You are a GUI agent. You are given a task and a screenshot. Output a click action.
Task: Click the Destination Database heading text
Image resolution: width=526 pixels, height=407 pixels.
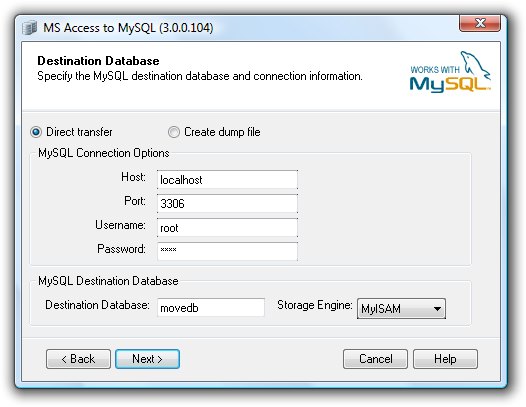point(98,61)
